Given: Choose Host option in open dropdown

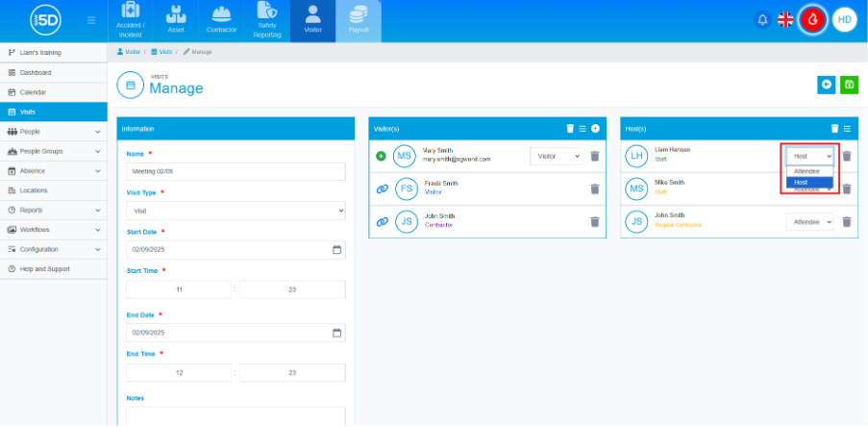Looking at the screenshot, I should (810, 182).
